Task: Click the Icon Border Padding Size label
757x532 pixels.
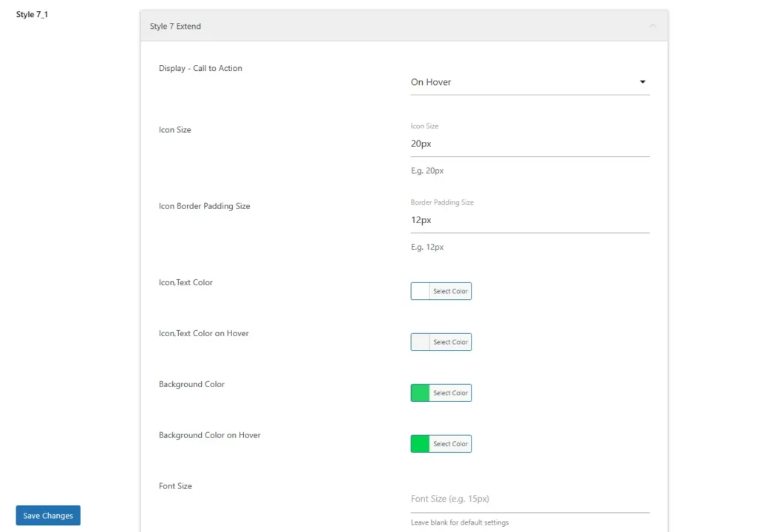Action: coord(204,206)
